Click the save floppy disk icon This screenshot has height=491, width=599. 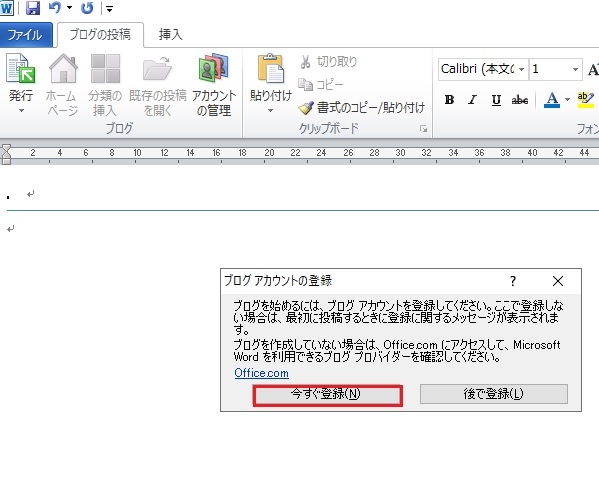[x=33, y=8]
